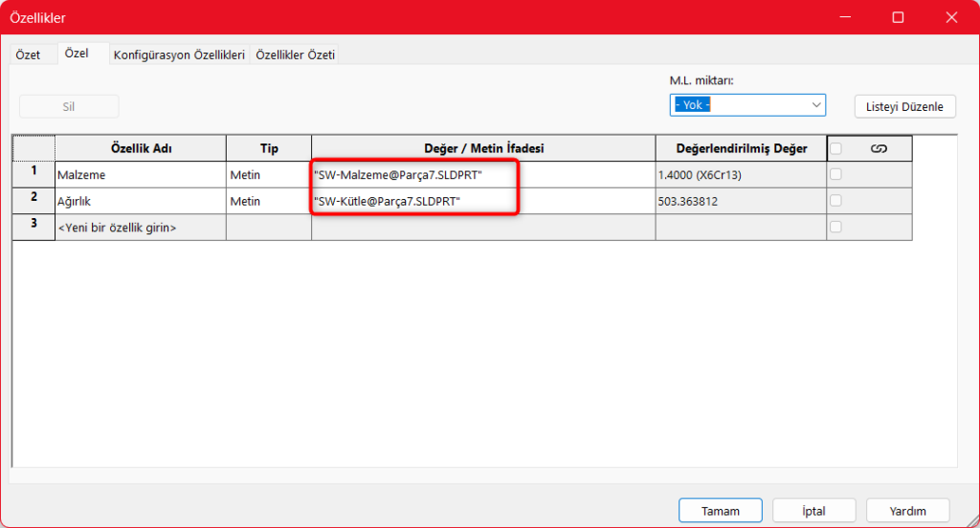Click the Sil button

69,106
